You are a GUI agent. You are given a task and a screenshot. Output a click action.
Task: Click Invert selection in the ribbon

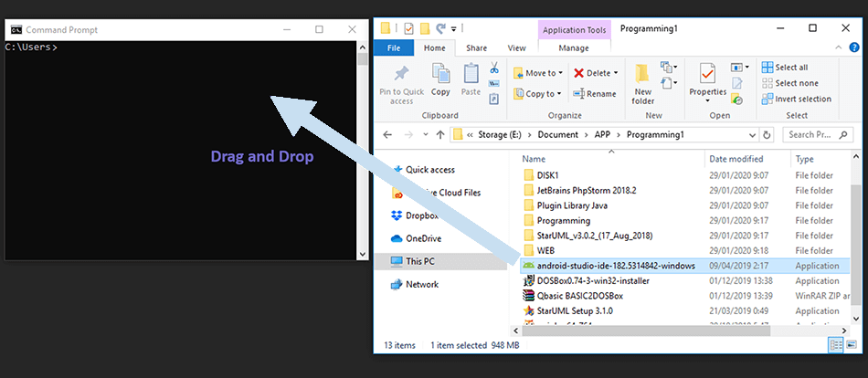pos(797,100)
